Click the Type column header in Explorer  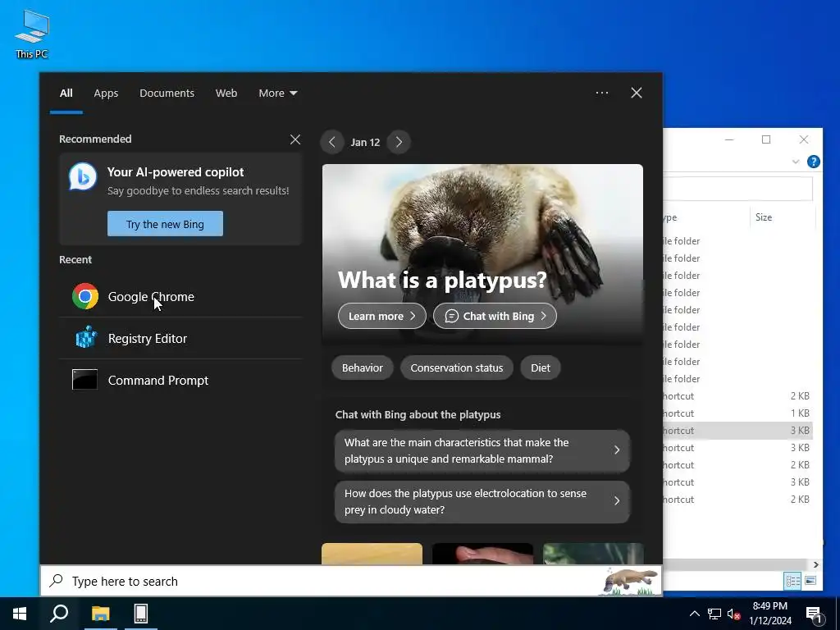(706, 217)
